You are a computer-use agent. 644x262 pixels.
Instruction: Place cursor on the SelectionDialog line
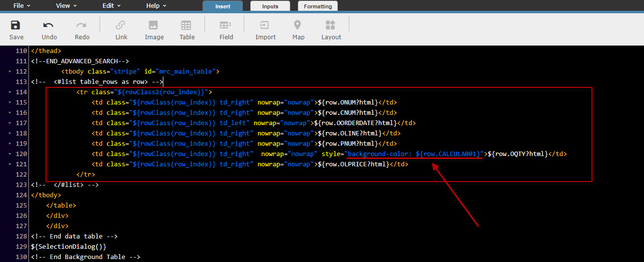click(x=68, y=247)
